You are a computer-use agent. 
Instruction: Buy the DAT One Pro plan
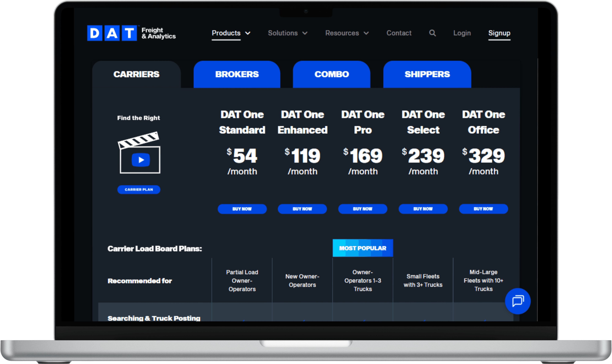click(x=363, y=209)
